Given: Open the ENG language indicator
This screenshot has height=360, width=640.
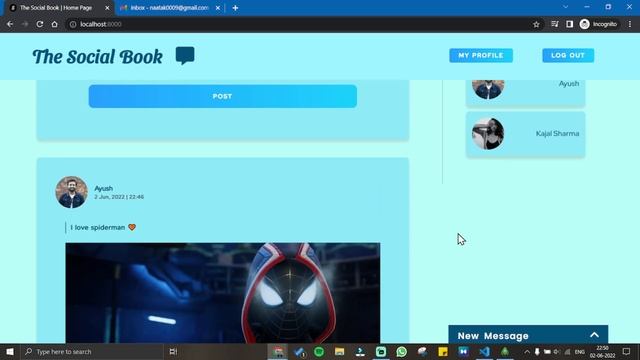Looking at the screenshot, I should click(x=580, y=352).
